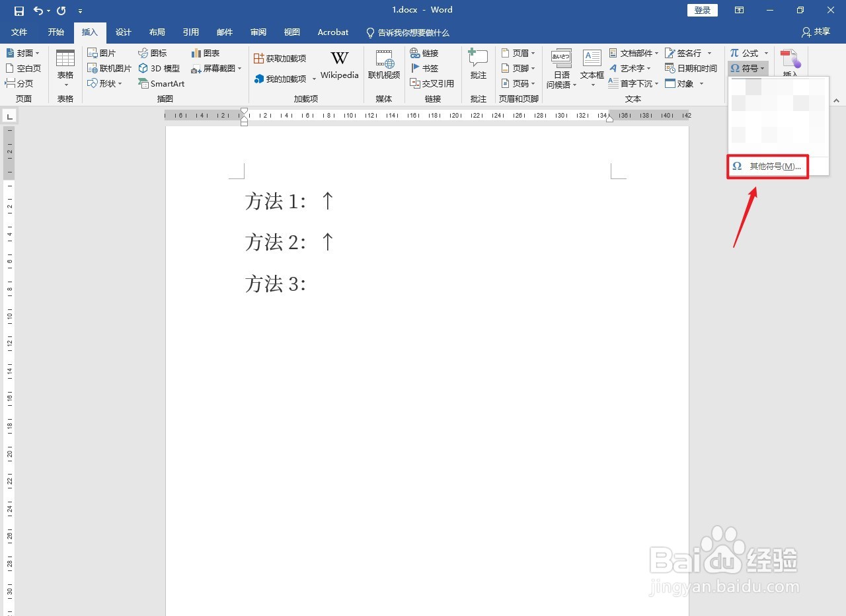Click 日期和时间 date and time
Image resolution: width=846 pixels, height=616 pixels.
click(x=691, y=68)
